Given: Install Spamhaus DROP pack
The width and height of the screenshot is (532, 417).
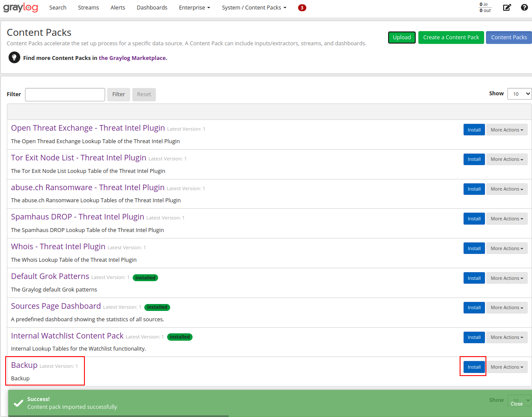Looking at the screenshot, I should 474,219.
